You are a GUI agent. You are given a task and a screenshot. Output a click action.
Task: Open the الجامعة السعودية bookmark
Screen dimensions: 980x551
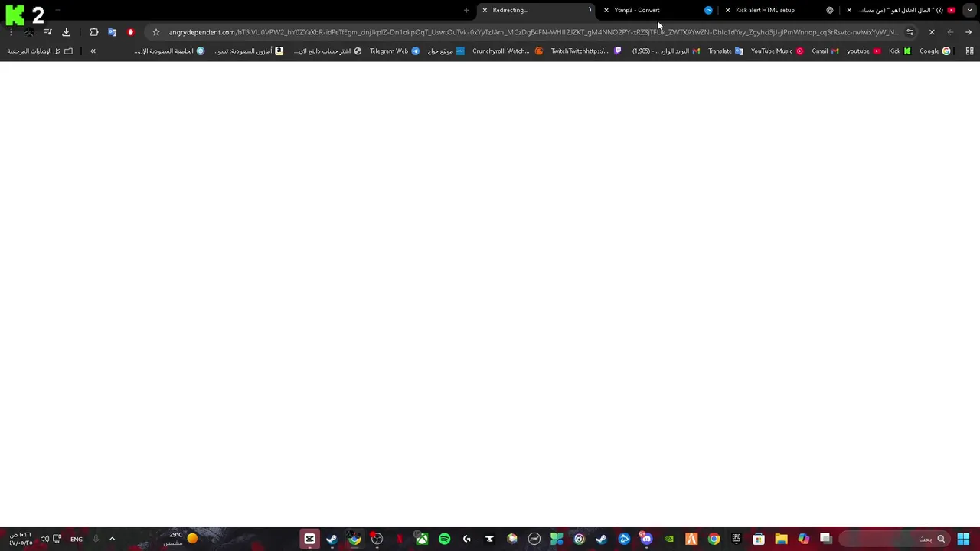(169, 51)
